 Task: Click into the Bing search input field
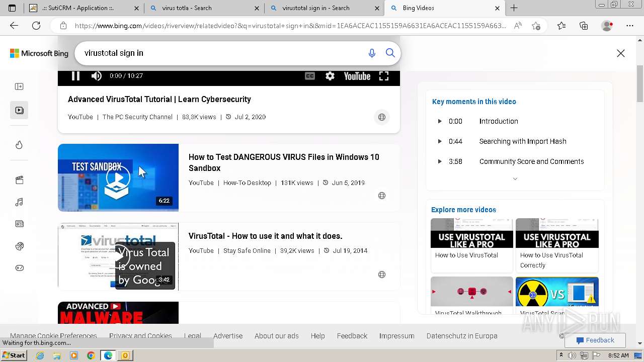[x=221, y=53]
